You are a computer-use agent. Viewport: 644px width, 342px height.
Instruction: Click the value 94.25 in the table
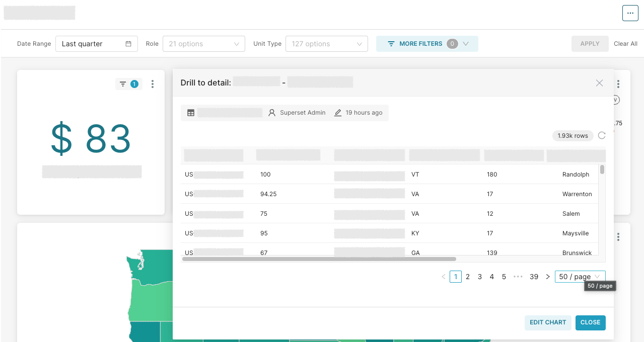[268, 194]
